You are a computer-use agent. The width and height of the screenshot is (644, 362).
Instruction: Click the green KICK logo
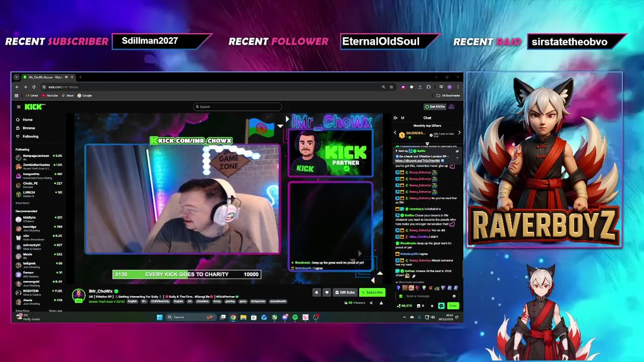[x=34, y=107]
